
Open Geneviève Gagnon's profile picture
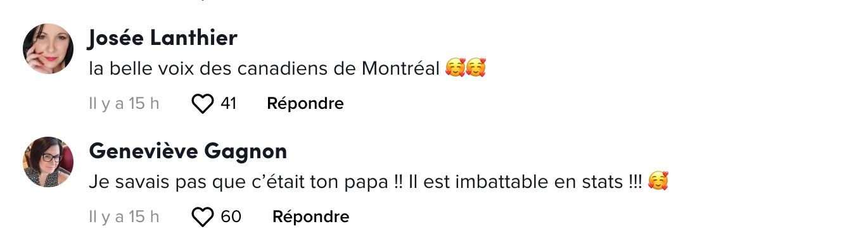click(x=48, y=162)
